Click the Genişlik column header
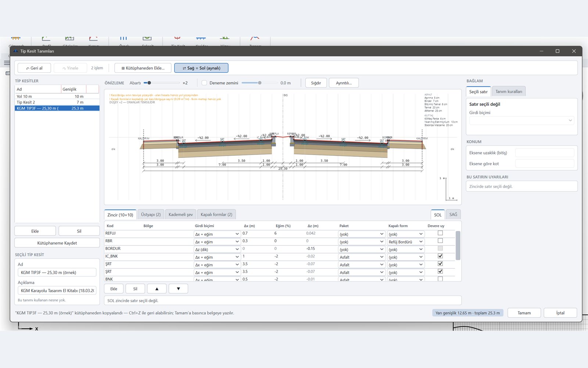Viewport: 588px width, 368px height. tap(73, 89)
